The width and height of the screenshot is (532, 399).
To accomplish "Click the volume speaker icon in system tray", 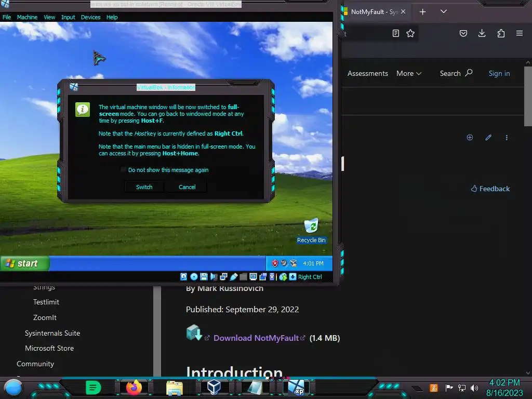I will 474,388.
